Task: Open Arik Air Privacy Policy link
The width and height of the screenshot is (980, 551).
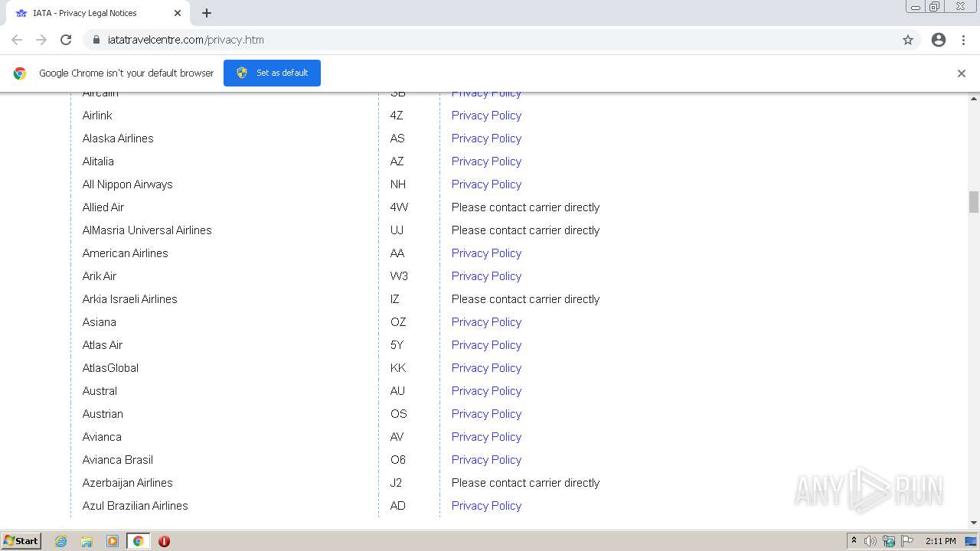Action: [486, 276]
